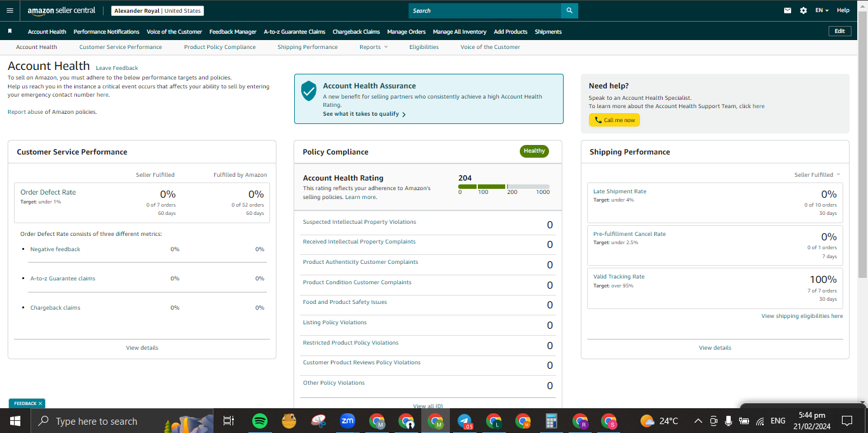The width and height of the screenshot is (868, 433).
Task: Open Spotify from the taskbar
Action: pyautogui.click(x=259, y=421)
